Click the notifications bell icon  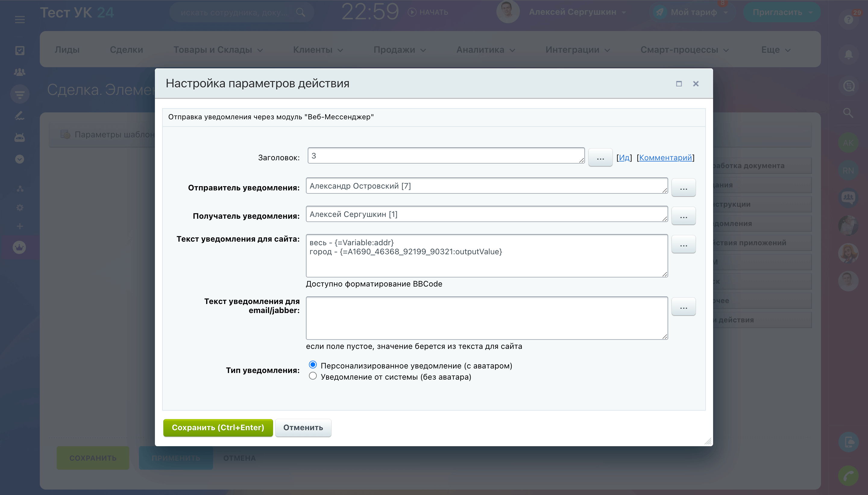coord(848,54)
